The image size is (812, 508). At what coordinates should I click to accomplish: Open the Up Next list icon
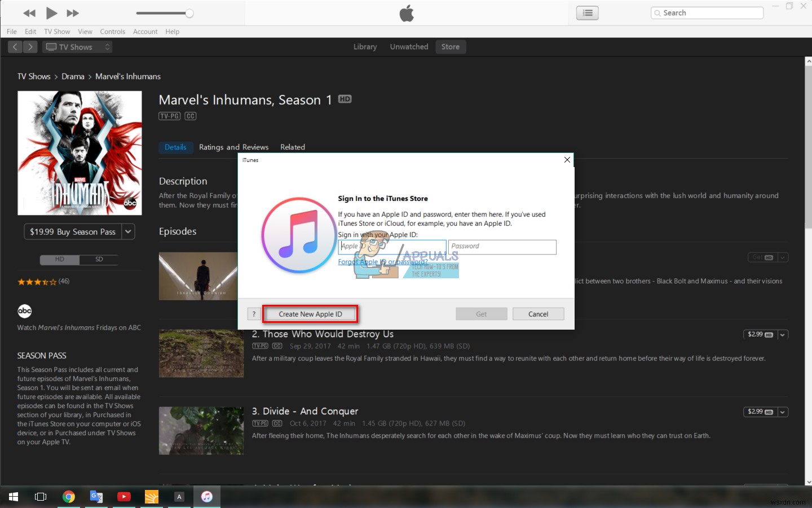pos(586,12)
